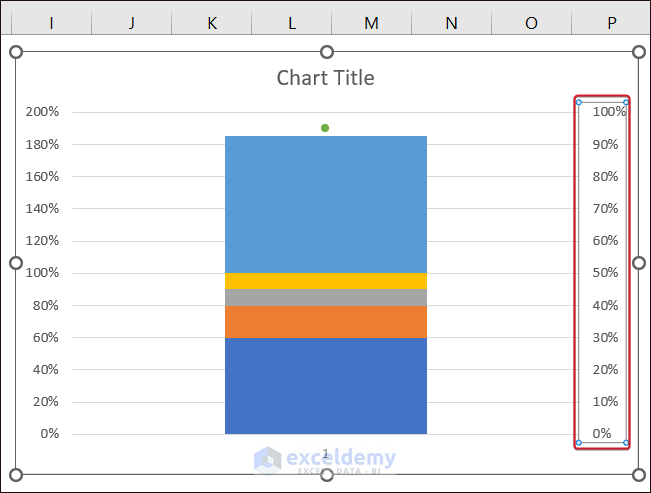Click the 200% label on primary axis

tap(43, 112)
